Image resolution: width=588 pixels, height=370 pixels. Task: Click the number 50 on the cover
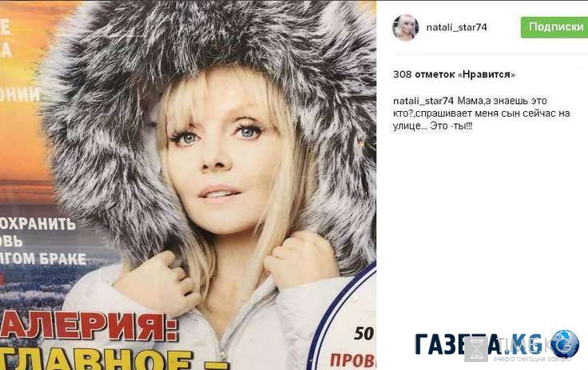[364, 333]
